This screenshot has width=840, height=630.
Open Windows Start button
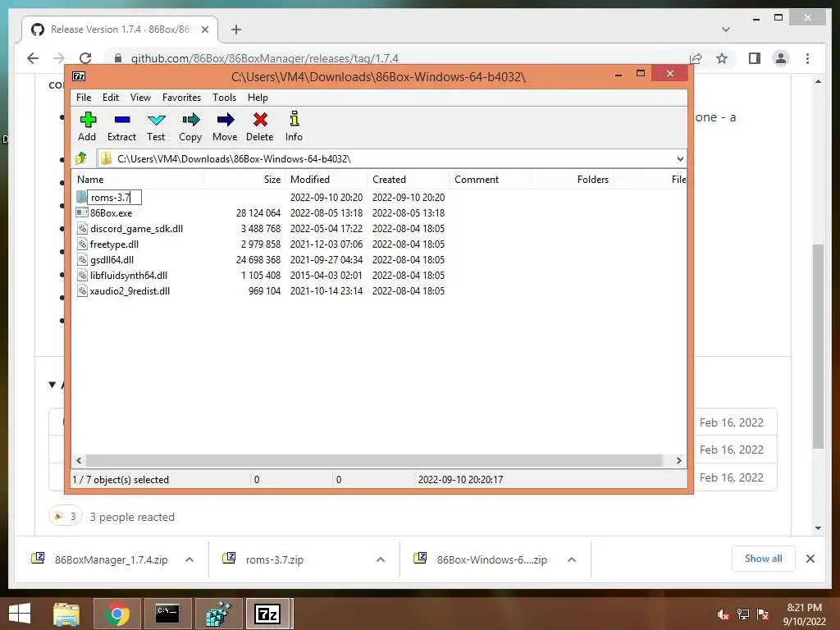tap(20, 614)
